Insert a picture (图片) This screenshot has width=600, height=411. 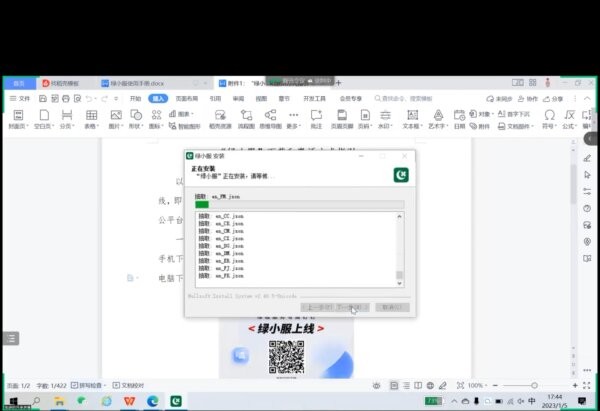tap(116, 119)
